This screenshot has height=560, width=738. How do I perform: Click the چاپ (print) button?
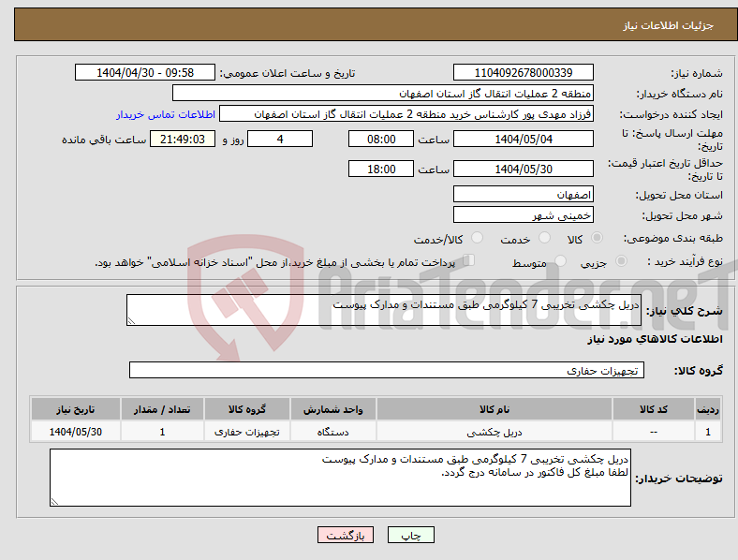410,535
